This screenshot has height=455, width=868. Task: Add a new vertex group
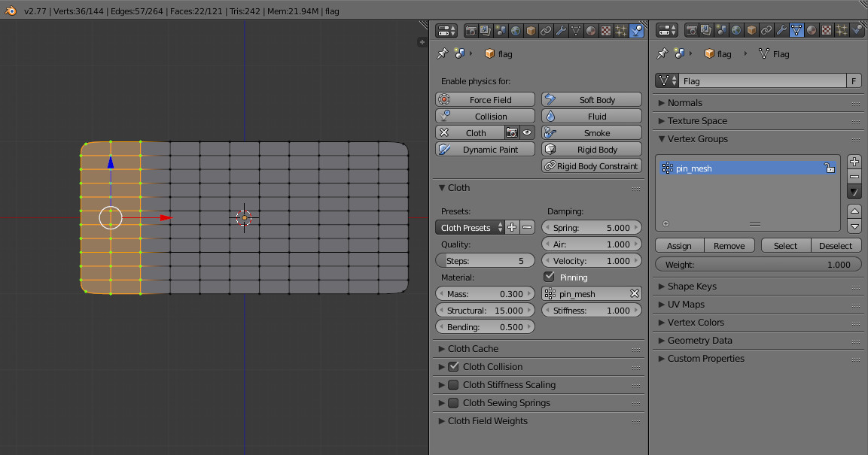(854, 162)
